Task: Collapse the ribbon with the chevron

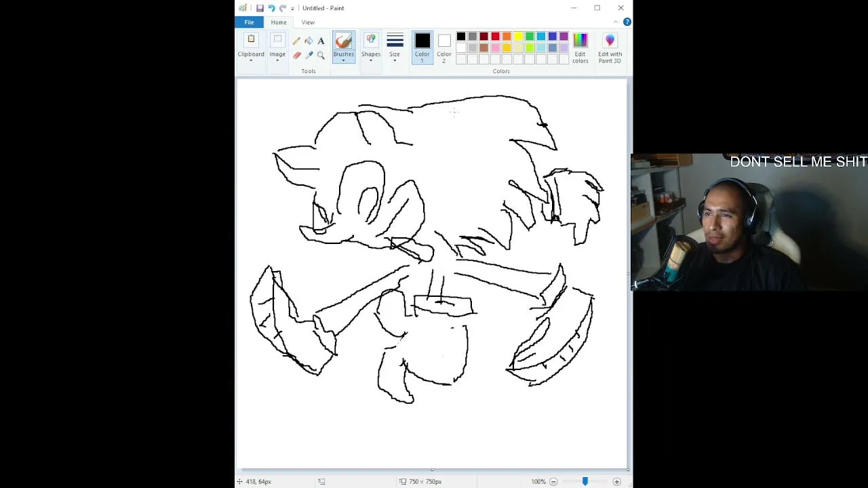Action: tap(616, 22)
